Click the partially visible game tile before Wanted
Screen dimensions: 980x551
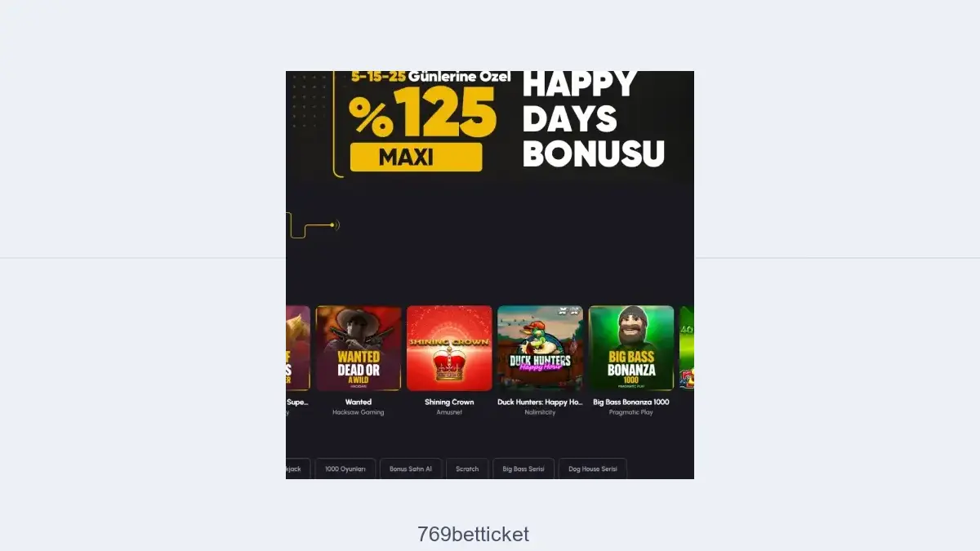click(298, 349)
